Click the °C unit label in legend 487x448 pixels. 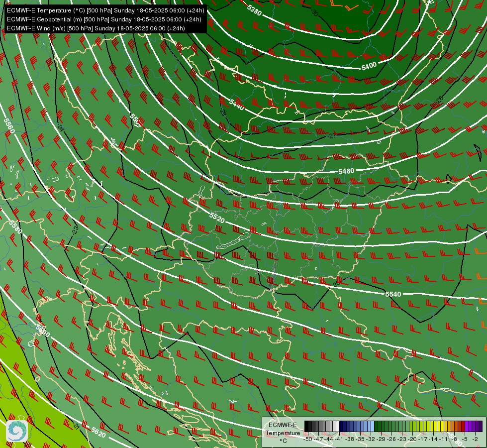click(x=283, y=441)
